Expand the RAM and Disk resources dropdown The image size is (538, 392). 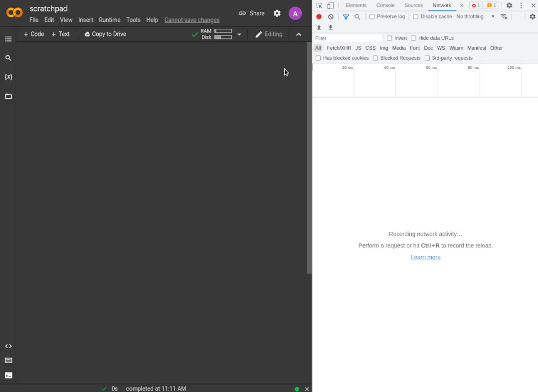click(x=239, y=34)
